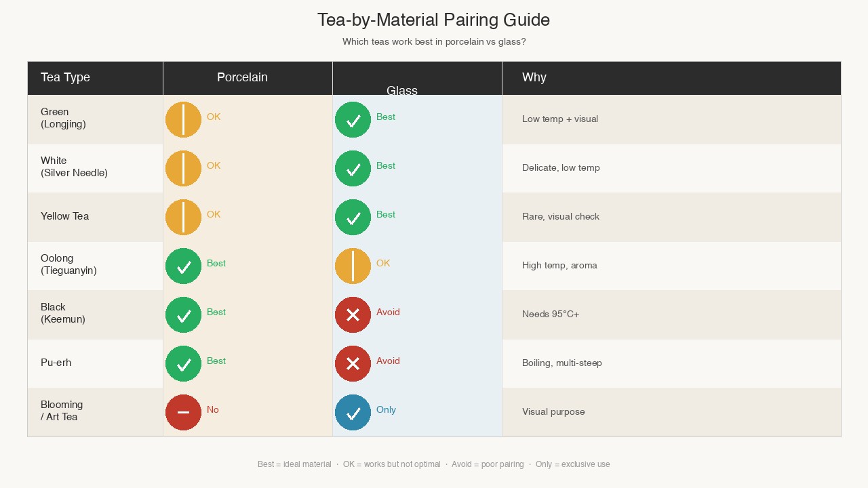The height and width of the screenshot is (488, 868).
Task: Select the Blooming / Art Tea row label
Action: coord(62,411)
